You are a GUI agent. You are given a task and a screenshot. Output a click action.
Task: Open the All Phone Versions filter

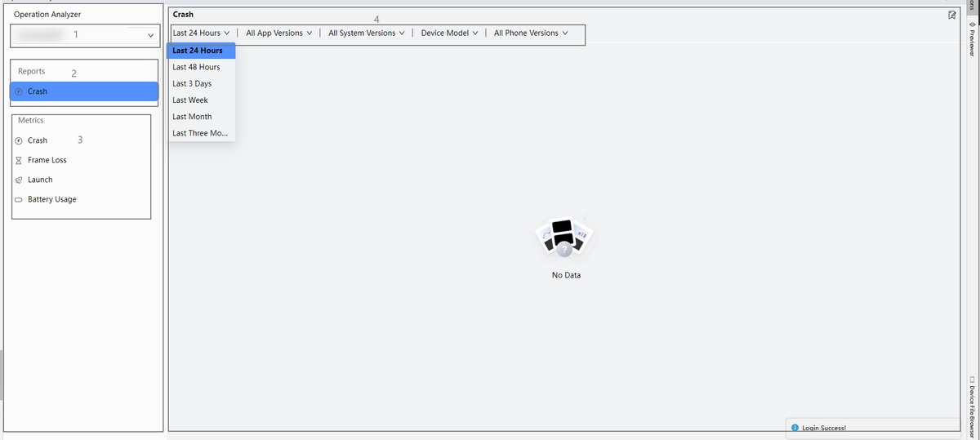coord(530,33)
